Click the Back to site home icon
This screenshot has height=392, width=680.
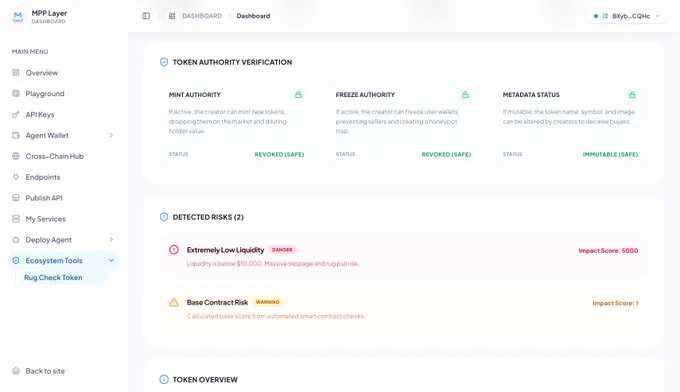click(16, 371)
